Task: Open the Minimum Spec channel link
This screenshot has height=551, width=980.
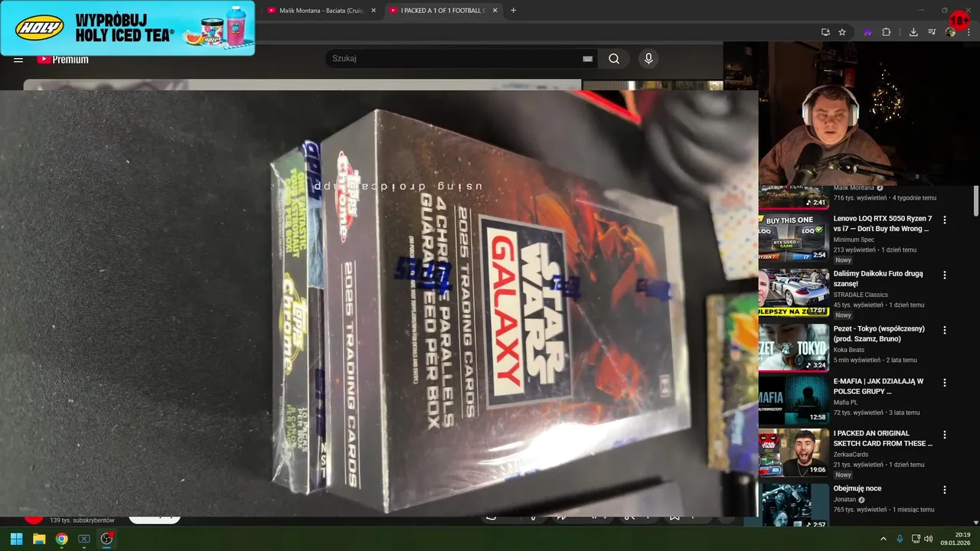Action: coord(854,240)
